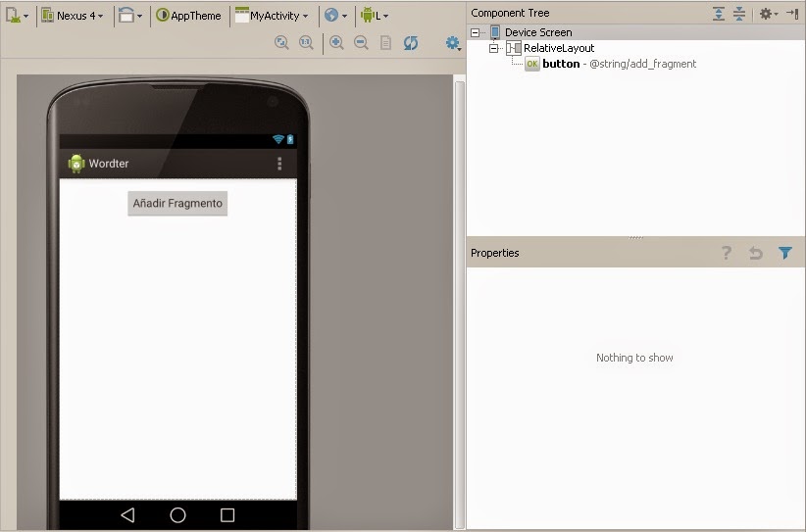Click the Properties help question mark icon
The height and width of the screenshot is (532, 806).
coord(727,253)
